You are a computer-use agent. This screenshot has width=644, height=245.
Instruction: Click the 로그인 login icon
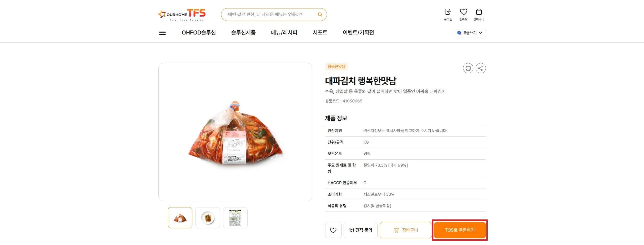click(x=448, y=12)
